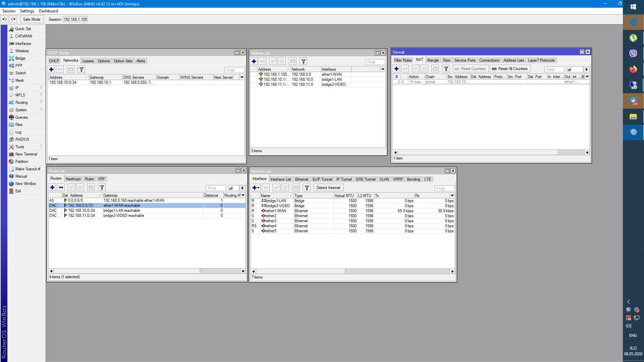Click Exit in the sidebar
Image resolution: width=644 pixels, height=362 pixels.
click(x=18, y=191)
